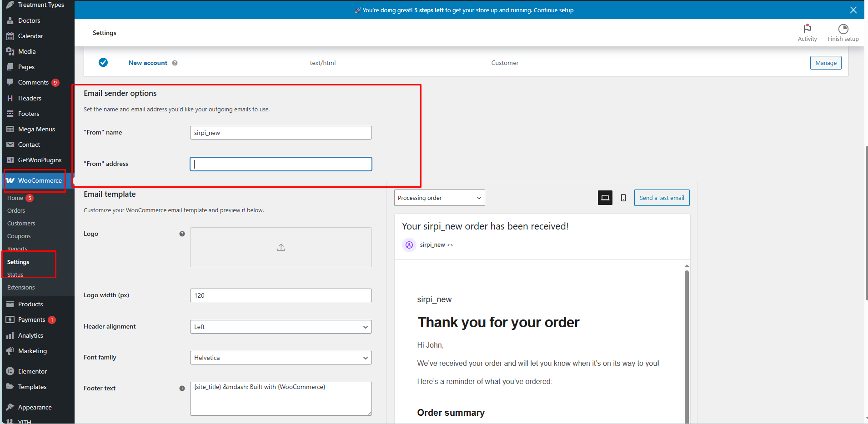Image resolution: width=868 pixels, height=424 pixels.
Task: Click the New account enabled checkmark
Action: (103, 62)
